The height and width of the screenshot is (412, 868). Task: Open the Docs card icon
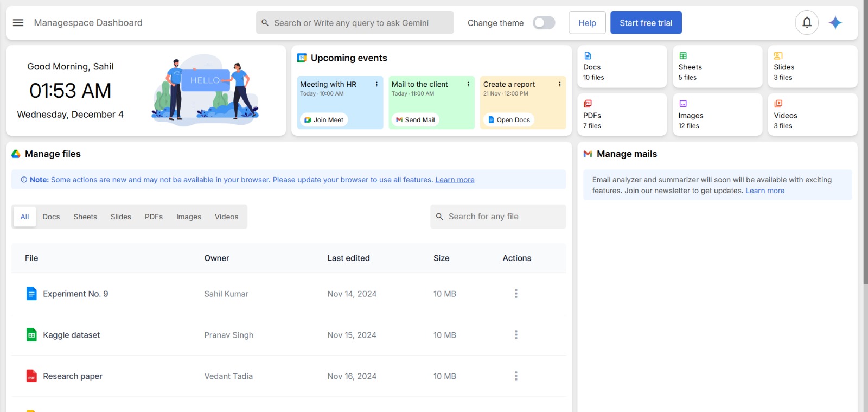click(588, 56)
